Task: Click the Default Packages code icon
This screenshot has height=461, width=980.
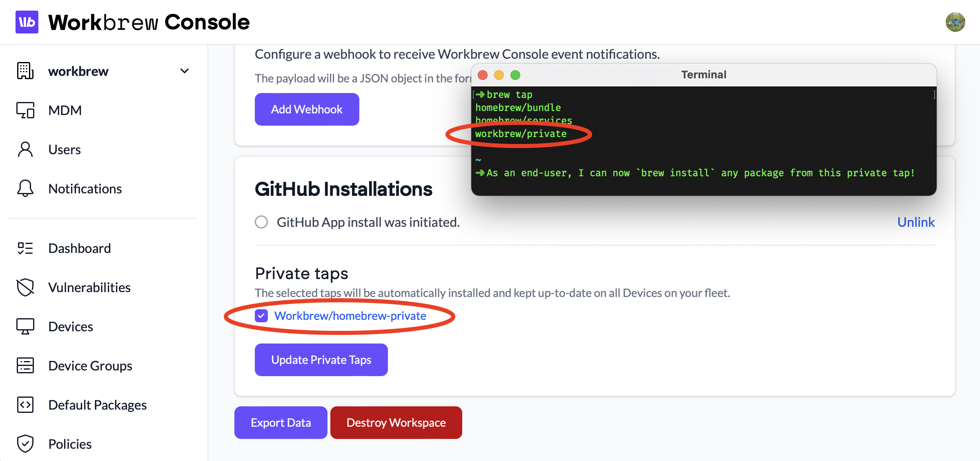Action: point(25,405)
